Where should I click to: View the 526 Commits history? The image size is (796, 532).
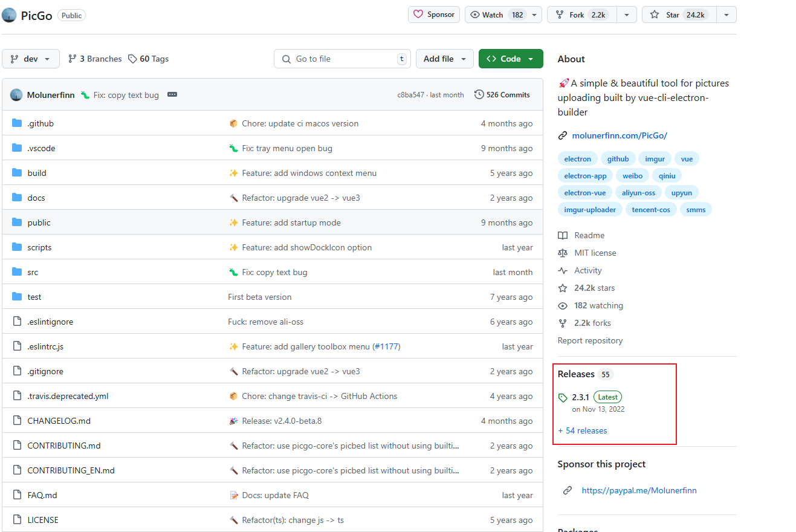coord(502,95)
